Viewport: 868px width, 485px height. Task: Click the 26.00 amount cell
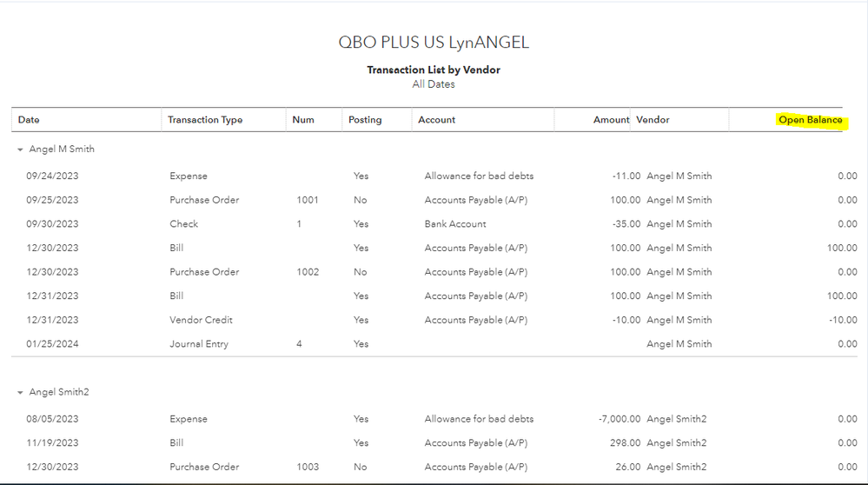tap(628, 467)
